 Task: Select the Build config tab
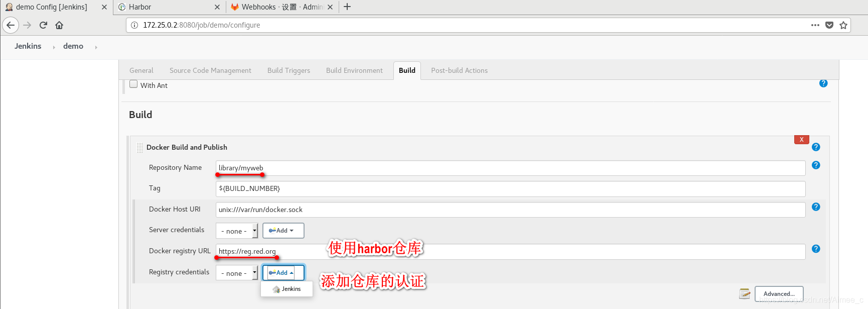pyautogui.click(x=407, y=70)
